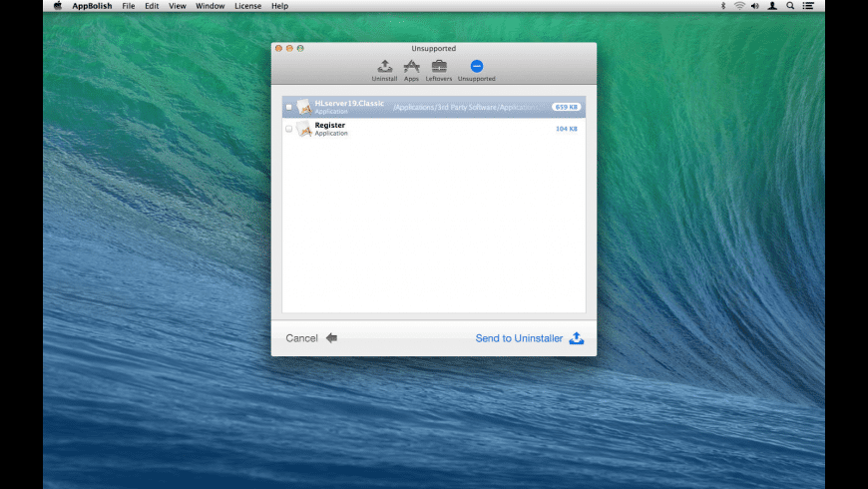The width and height of the screenshot is (868, 489).
Task: Zoom the Unsupported window with green button
Action: tap(300, 48)
